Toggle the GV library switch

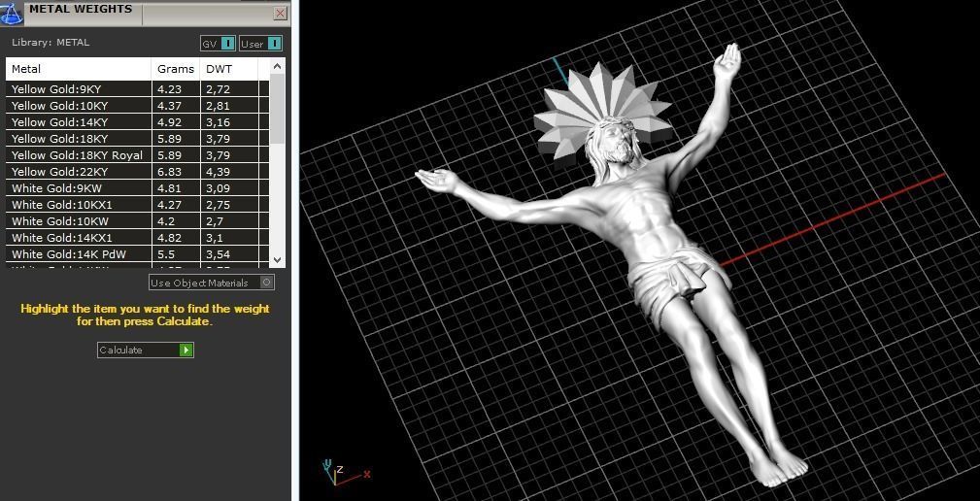coord(229,44)
